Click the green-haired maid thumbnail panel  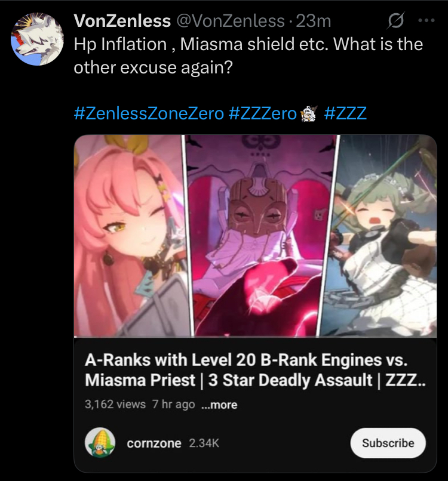[381, 236]
